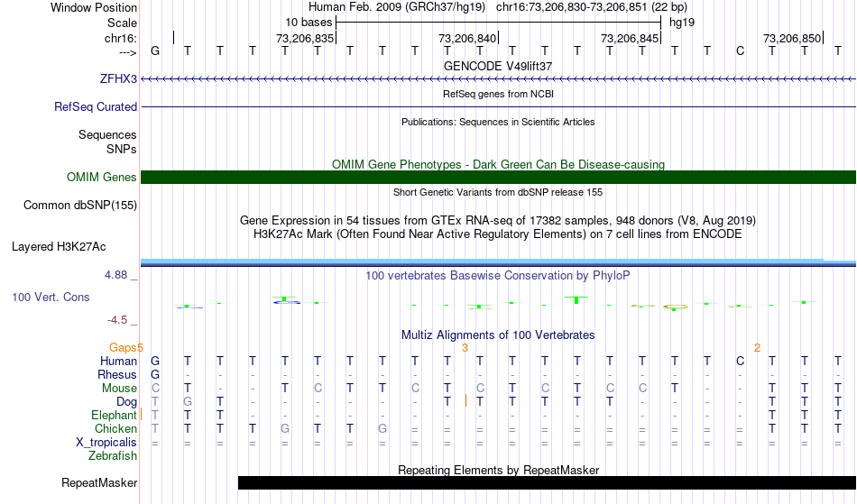Click the Chicken species label
This screenshot has height=504, width=857.
[115, 428]
